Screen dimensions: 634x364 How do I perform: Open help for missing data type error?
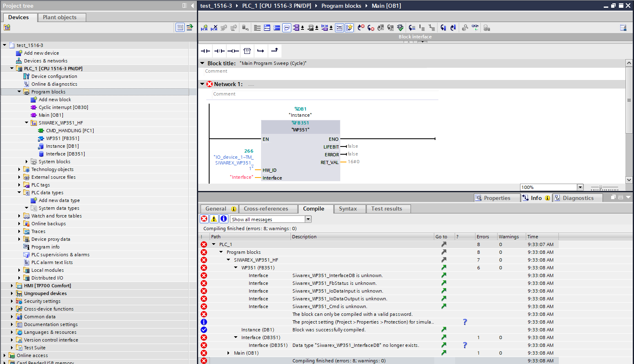tap(464, 345)
